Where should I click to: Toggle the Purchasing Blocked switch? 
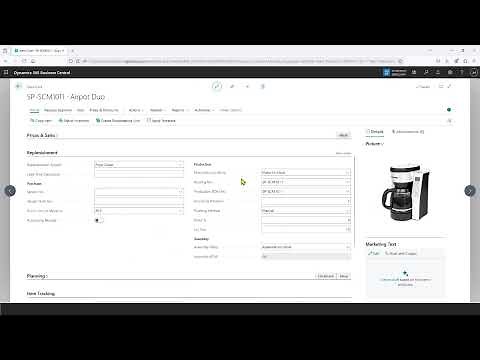tap(99, 220)
